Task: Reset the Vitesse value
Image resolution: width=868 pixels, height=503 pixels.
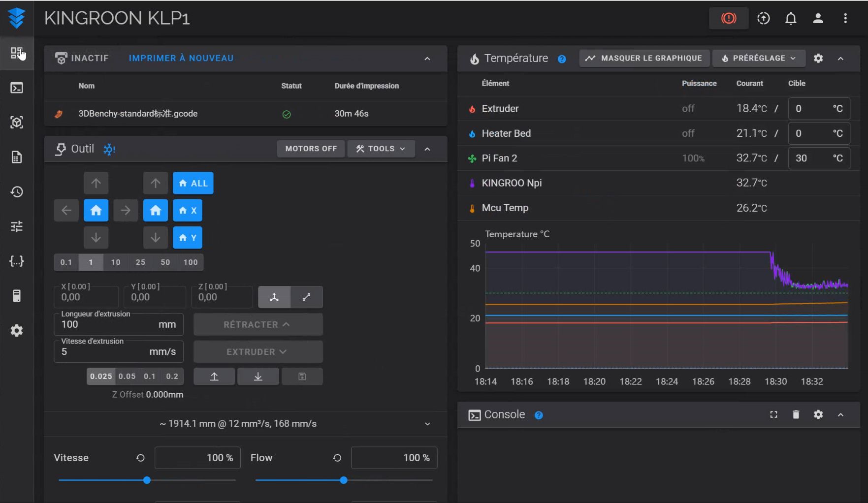Action: pyautogui.click(x=140, y=458)
